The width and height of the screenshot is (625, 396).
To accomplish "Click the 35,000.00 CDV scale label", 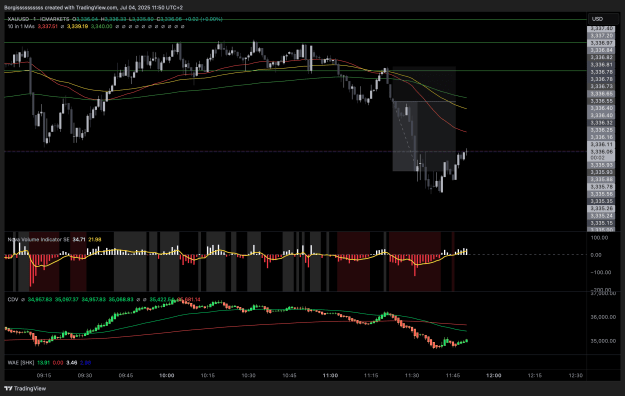I will tap(603, 341).
